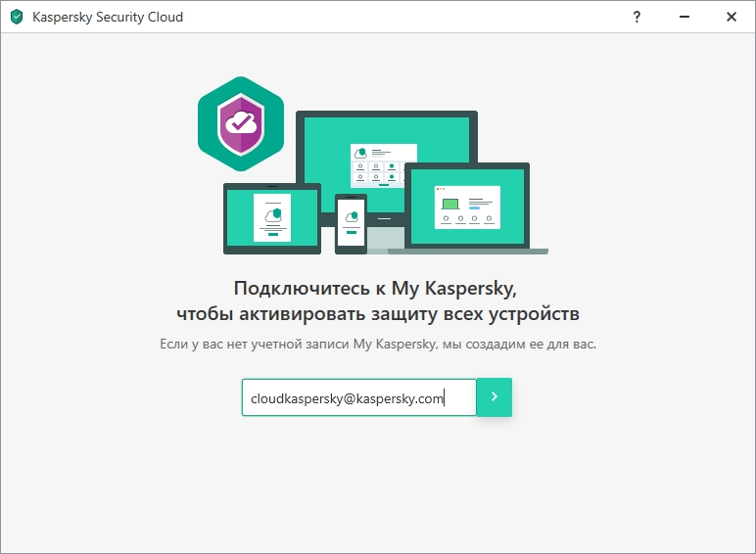Image resolution: width=756 pixels, height=554 pixels.
Task: Click the gray stand below the monitor illustration
Action: (x=386, y=238)
